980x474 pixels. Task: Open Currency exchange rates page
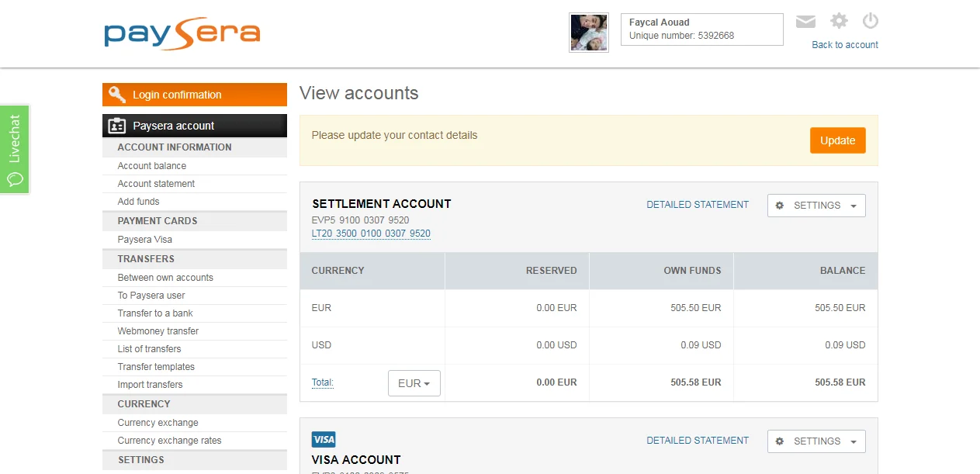(x=169, y=441)
